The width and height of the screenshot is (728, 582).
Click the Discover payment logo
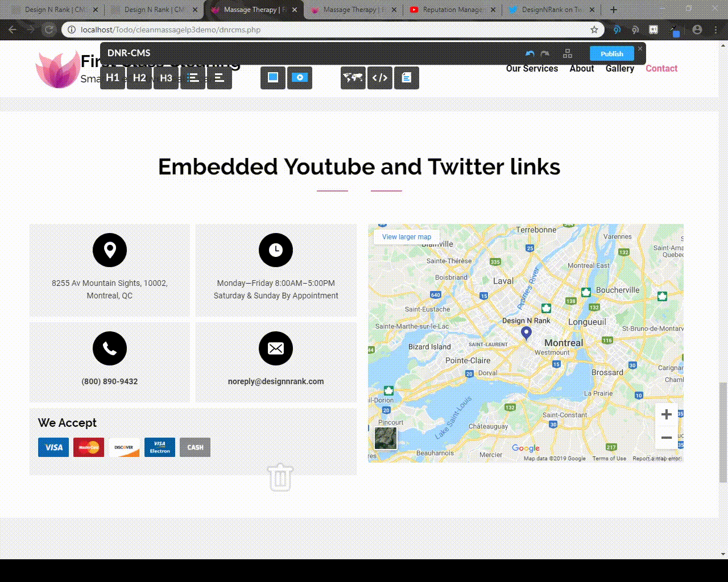pyautogui.click(x=124, y=447)
